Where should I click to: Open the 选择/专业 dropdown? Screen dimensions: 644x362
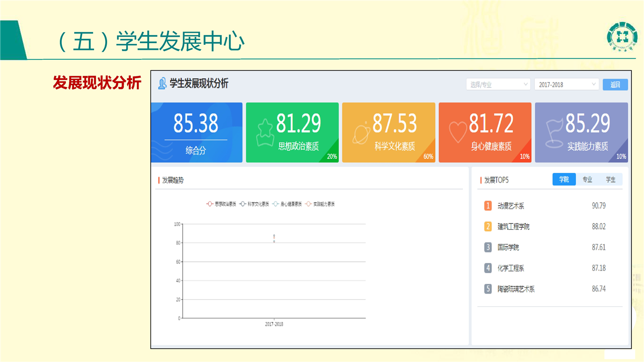(498, 84)
